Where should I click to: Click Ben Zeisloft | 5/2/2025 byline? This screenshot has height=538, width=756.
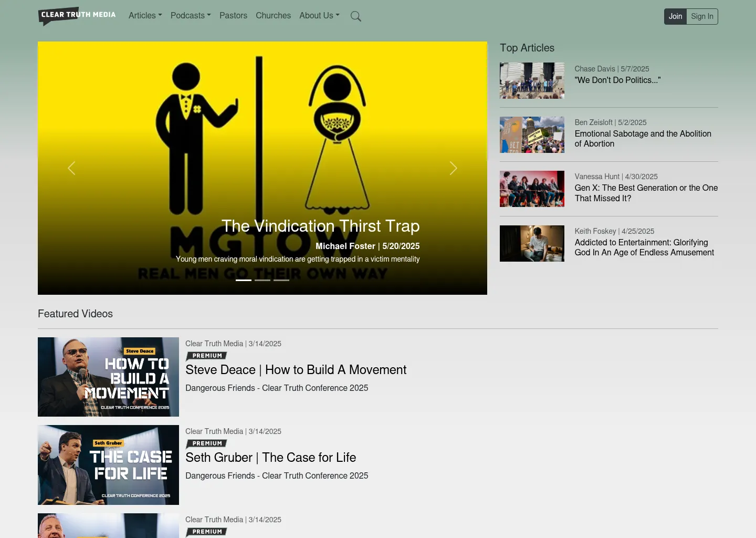[x=611, y=122]
